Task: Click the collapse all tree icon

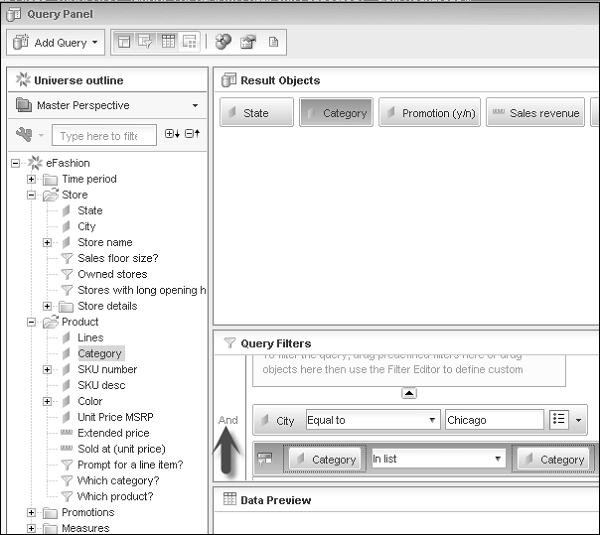Action: click(x=192, y=134)
